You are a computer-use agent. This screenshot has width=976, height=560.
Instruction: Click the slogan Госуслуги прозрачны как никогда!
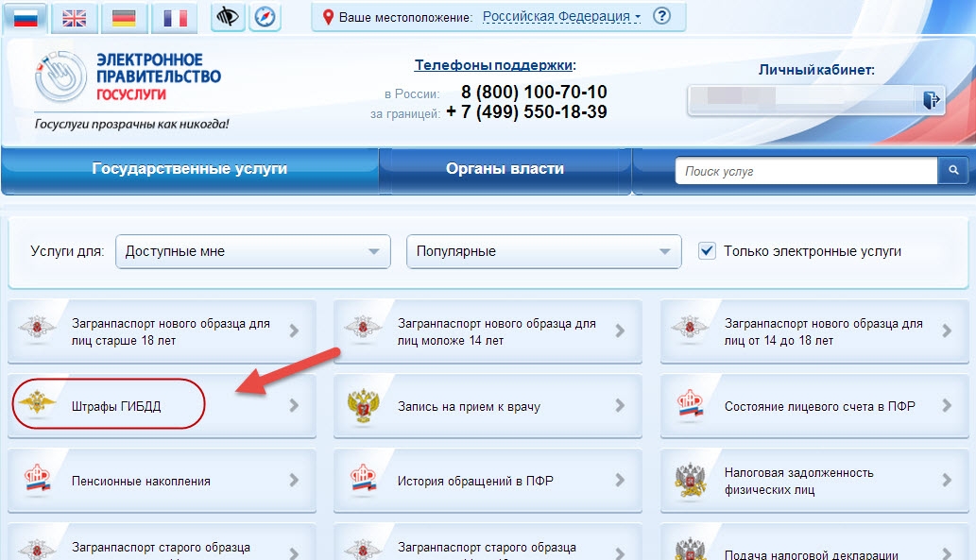[x=132, y=124]
